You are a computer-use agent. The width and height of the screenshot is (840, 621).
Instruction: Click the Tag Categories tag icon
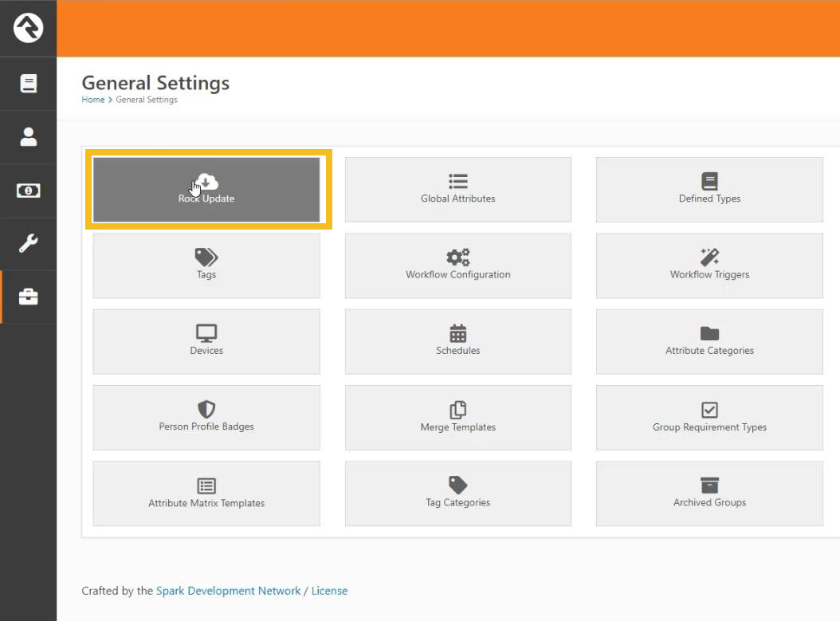[458, 485]
